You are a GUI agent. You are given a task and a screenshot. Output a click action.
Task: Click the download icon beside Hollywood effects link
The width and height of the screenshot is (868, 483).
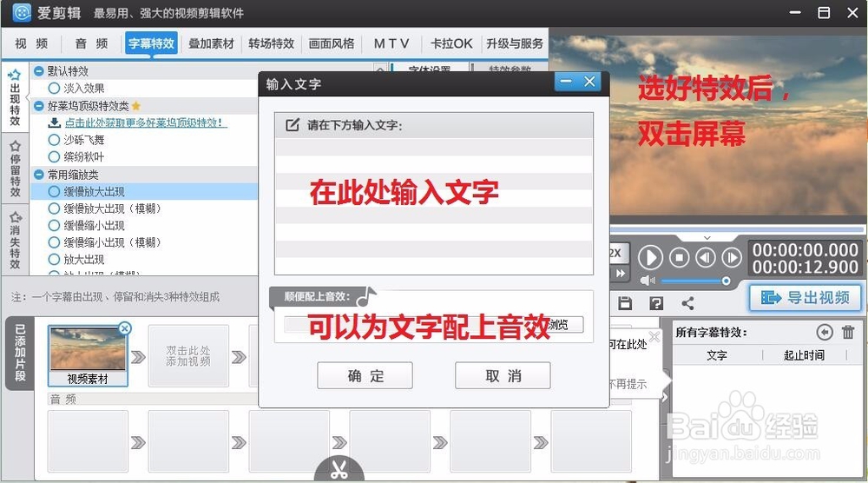click(x=54, y=122)
